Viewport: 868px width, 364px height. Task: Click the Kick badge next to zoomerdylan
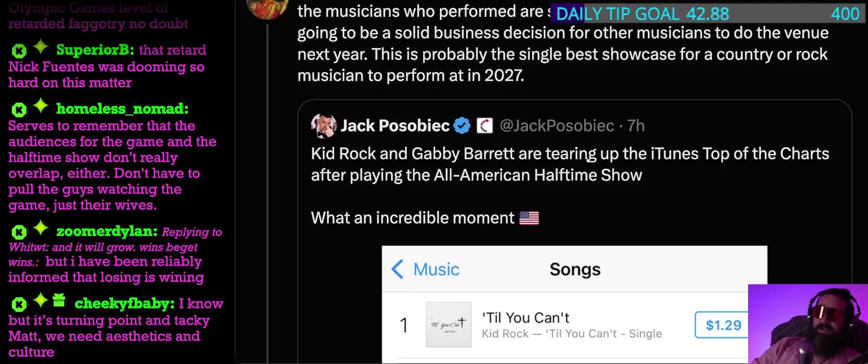click(19, 232)
